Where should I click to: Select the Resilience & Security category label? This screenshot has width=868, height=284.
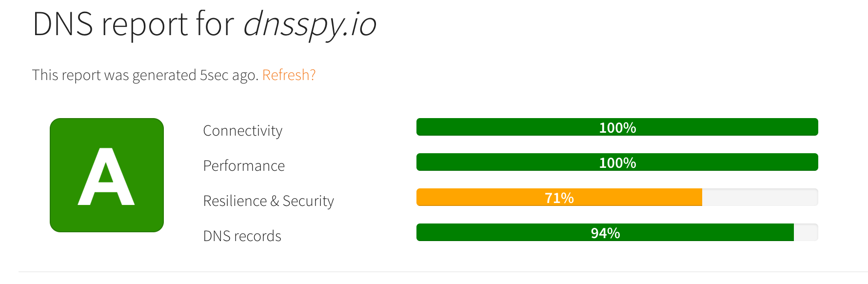click(268, 201)
